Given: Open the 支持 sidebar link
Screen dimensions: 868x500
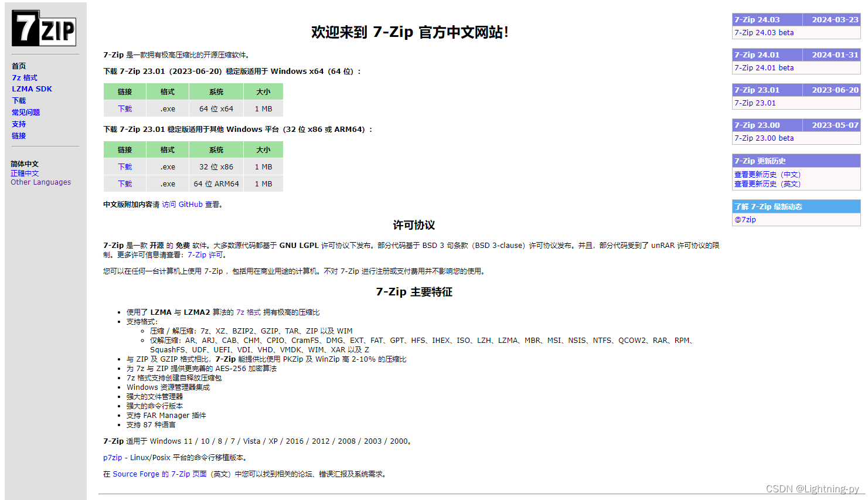Looking at the screenshot, I should [19, 124].
